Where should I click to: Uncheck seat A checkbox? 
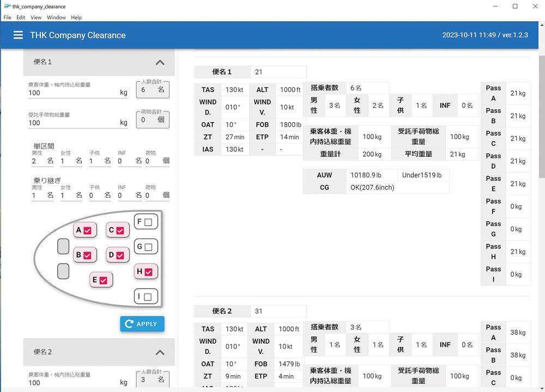point(87,230)
